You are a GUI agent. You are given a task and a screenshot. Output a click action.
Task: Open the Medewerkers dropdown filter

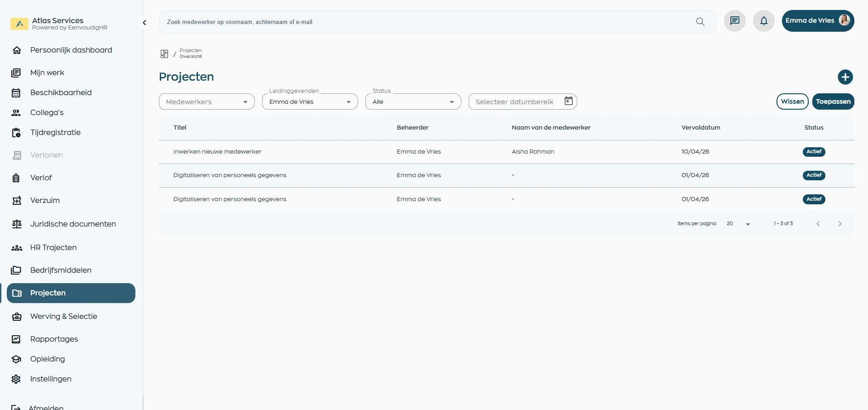[206, 101]
